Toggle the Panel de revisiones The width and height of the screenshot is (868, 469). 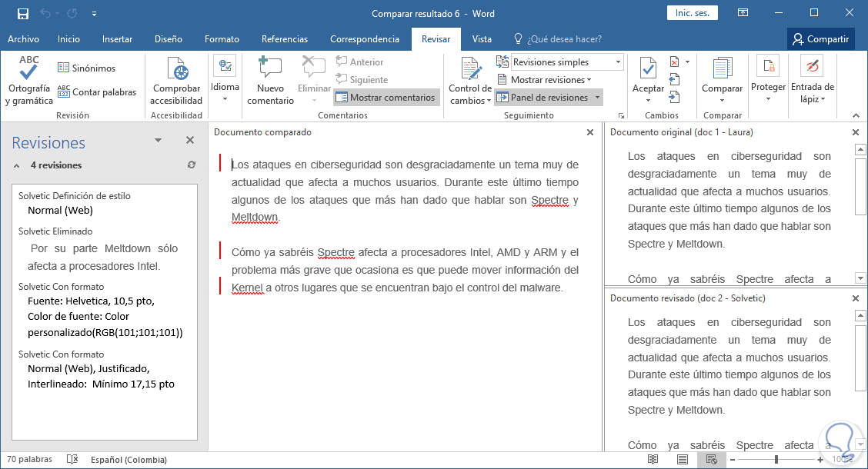pyautogui.click(x=543, y=98)
